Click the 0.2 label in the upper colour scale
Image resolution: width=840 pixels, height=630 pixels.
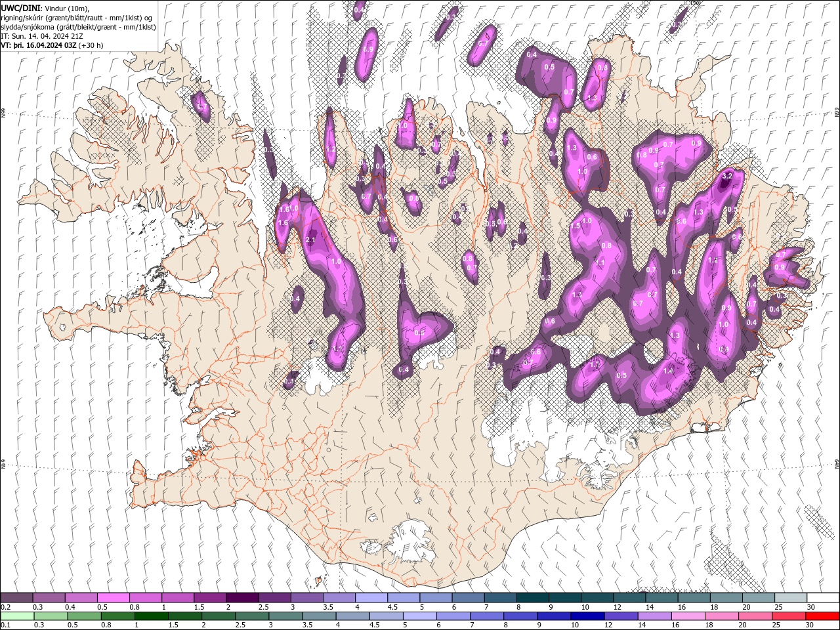coord(5,607)
